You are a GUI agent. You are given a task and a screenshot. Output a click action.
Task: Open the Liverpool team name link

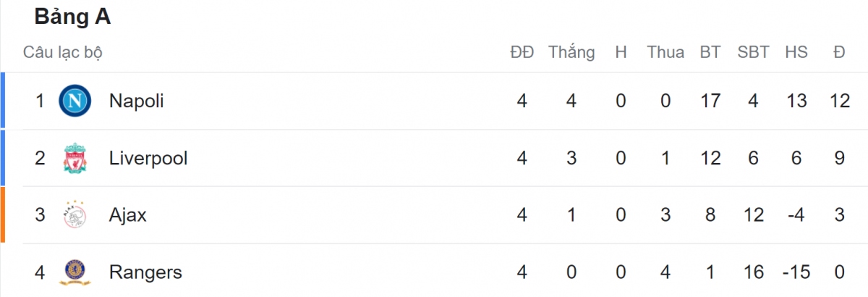coord(148,158)
